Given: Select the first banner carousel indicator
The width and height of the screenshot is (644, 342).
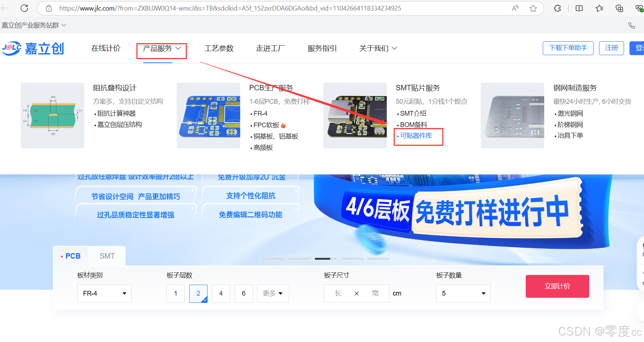Looking at the screenshot, I should 273,259.
